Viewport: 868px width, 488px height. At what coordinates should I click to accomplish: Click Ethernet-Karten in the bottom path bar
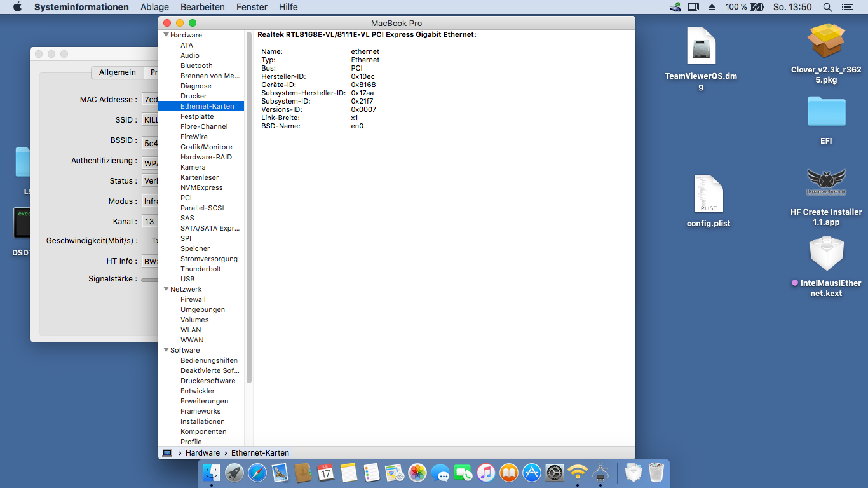(x=260, y=453)
